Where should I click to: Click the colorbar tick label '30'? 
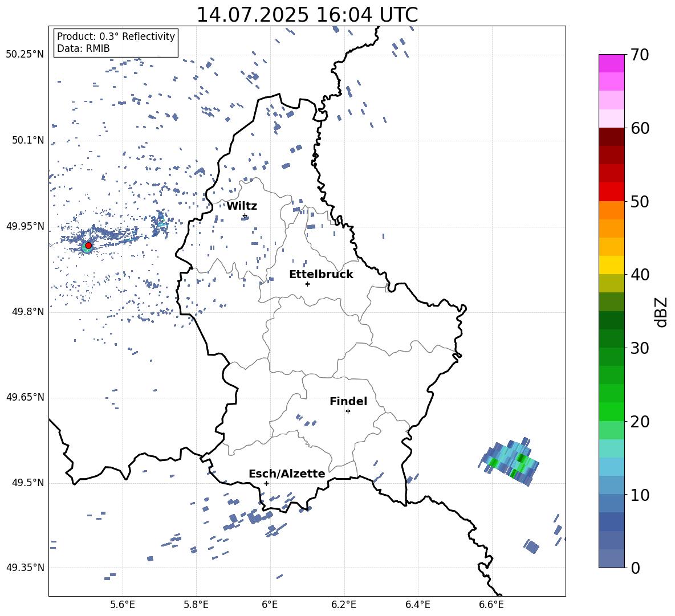(x=640, y=348)
